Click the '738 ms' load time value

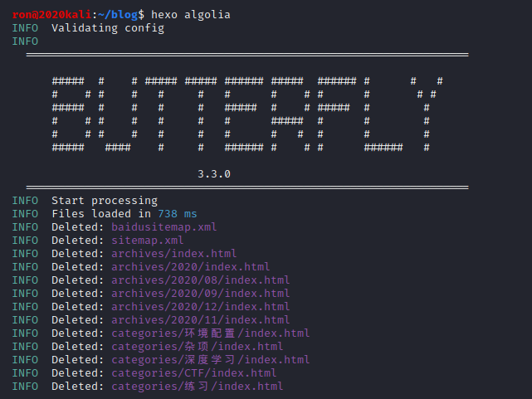178,214
